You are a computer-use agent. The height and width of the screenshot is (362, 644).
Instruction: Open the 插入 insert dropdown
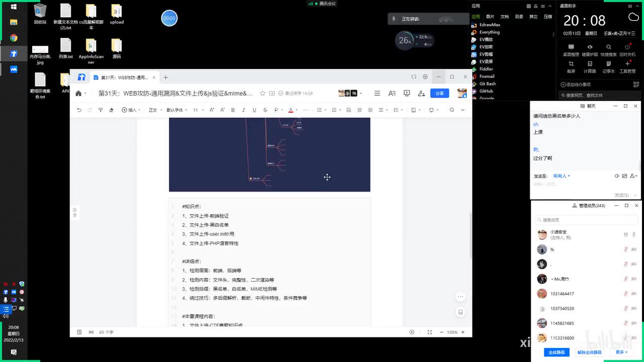click(131, 110)
